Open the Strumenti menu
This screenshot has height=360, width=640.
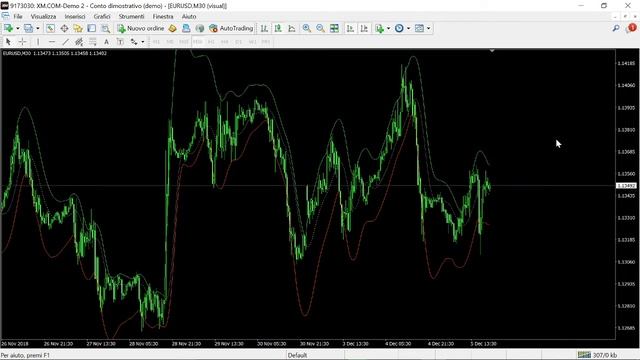131,16
